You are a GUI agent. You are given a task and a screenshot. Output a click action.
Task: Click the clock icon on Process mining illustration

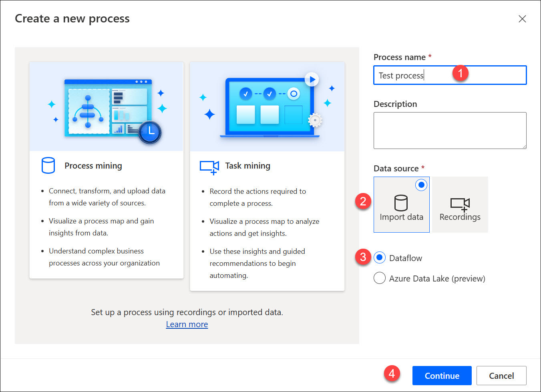(x=150, y=131)
